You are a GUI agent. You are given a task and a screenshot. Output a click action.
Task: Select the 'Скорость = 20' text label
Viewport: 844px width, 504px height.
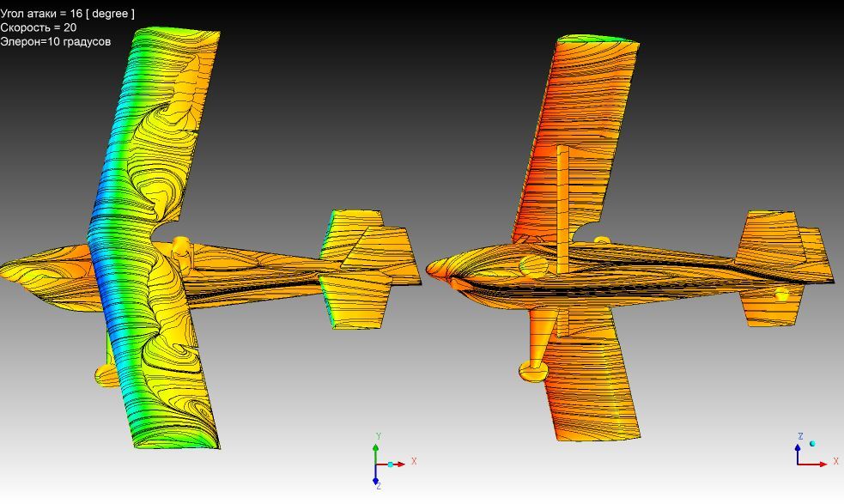point(39,27)
